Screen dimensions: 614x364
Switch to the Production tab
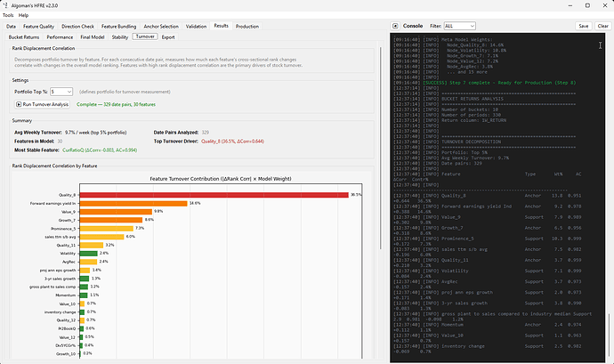point(247,26)
